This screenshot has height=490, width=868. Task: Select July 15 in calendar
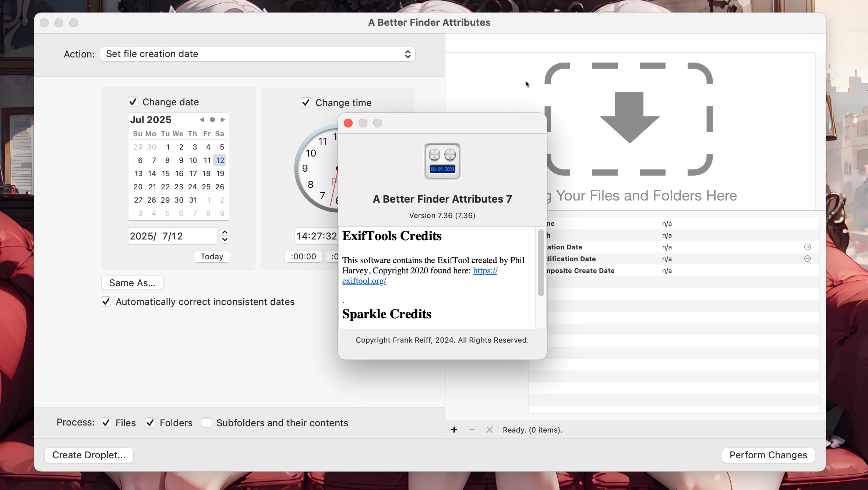[166, 174]
